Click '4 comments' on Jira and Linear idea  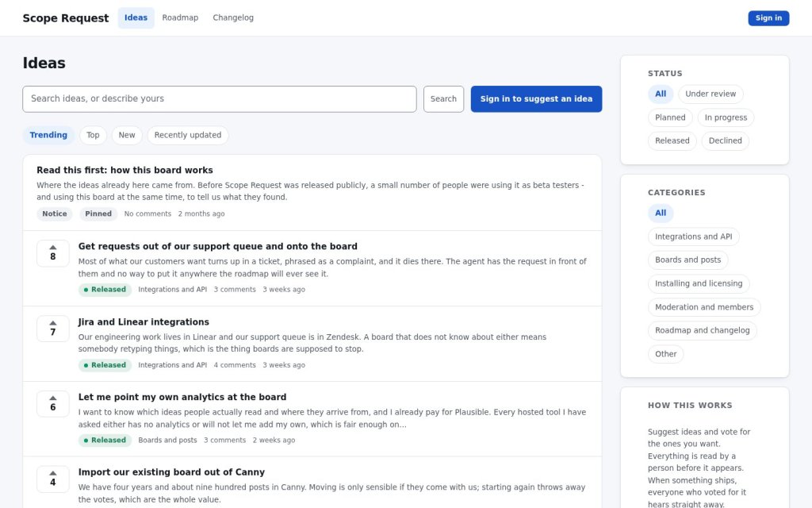235,365
